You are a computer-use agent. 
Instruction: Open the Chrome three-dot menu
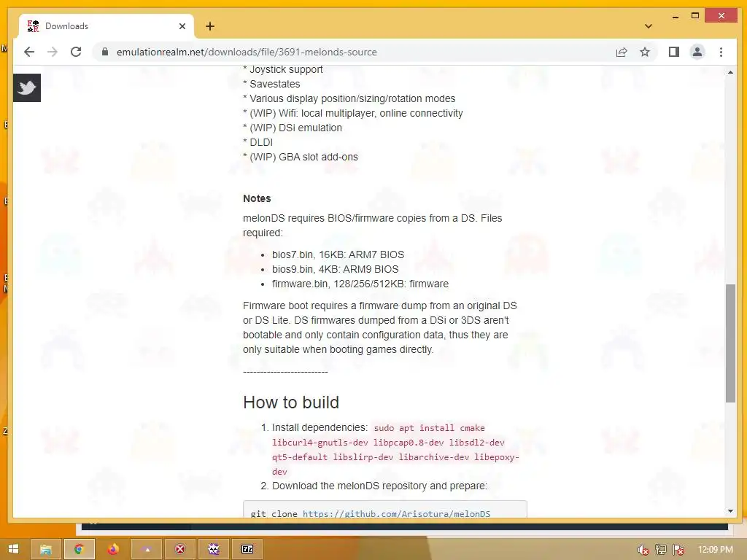pyautogui.click(x=721, y=52)
